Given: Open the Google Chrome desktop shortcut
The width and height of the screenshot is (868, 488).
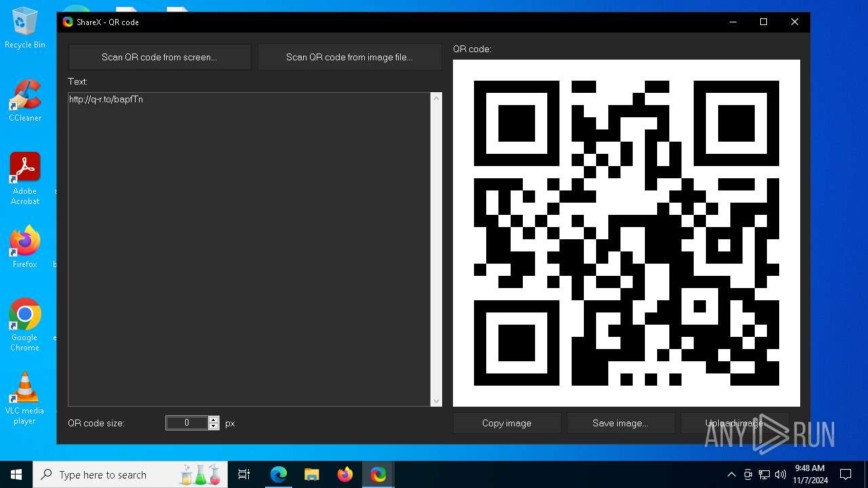Looking at the screenshot, I should coord(25,325).
